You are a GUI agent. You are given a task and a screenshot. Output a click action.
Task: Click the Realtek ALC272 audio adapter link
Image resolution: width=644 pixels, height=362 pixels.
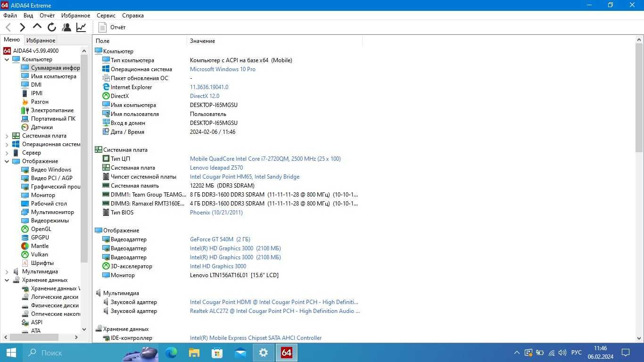coord(275,311)
